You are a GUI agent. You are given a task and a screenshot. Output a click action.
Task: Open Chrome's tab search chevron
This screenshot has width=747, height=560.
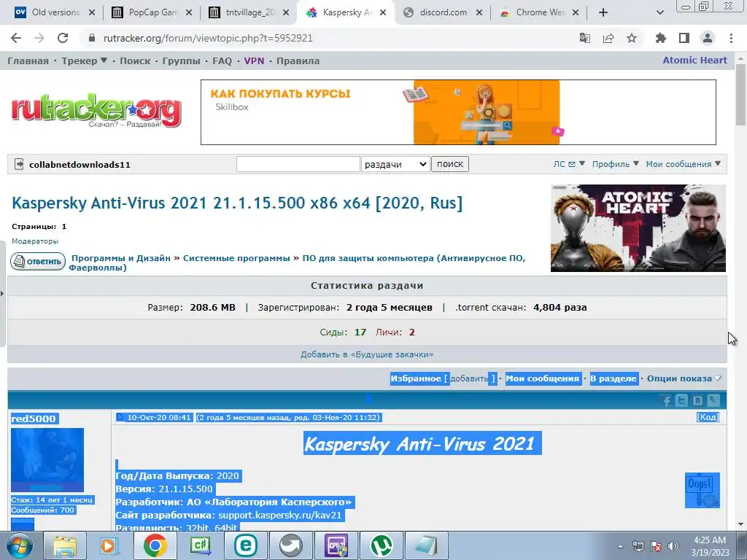click(659, 12)
